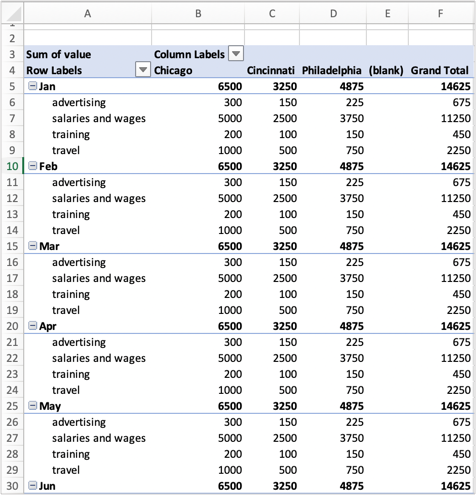
Task: Click the Jun row label
Action: pos(47,486)
